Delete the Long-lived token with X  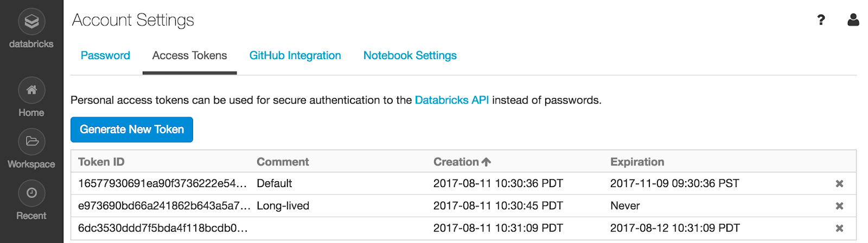[x=839, y=206]
